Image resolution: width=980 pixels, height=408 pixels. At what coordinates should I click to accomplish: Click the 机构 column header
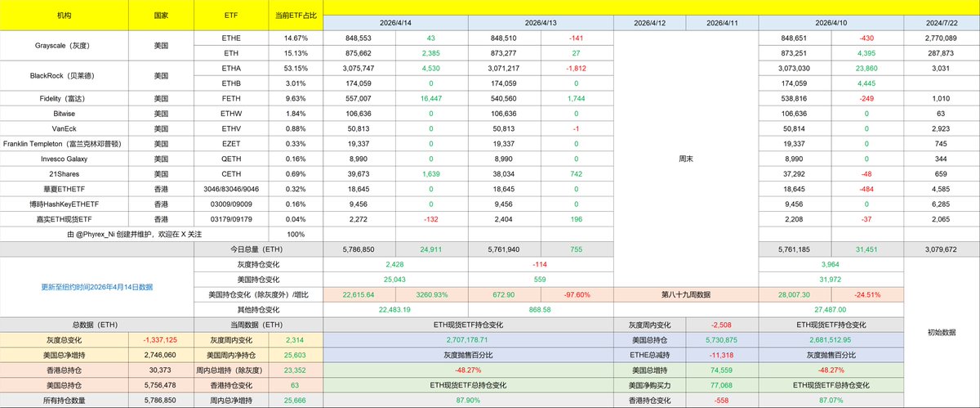coord(64,16)
